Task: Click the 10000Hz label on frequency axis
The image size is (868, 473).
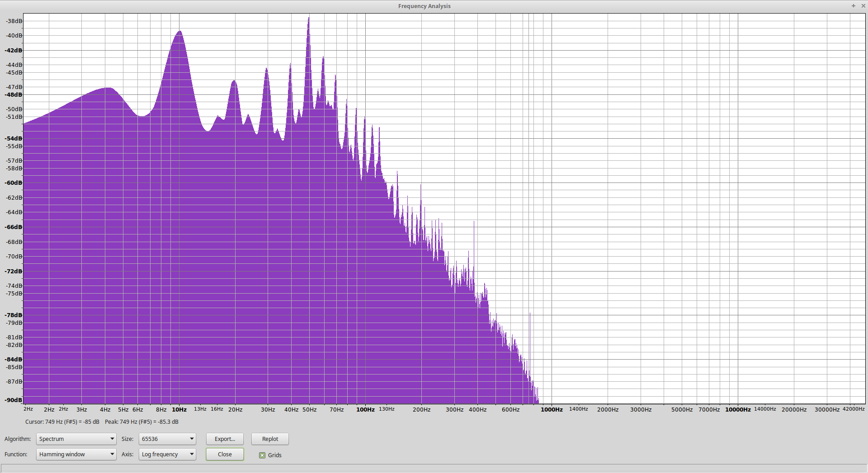Action: tap(738, 409)
